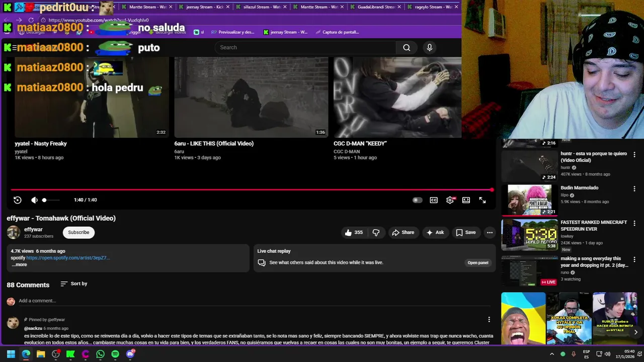Show hidden system tray icons chevron
Image resolution: width=644 pixels, height=362 pixels.
(552, 354)
